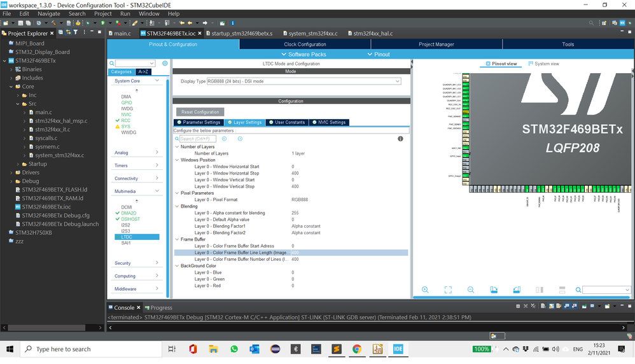Open the Navigate menu

click(48, 13)
